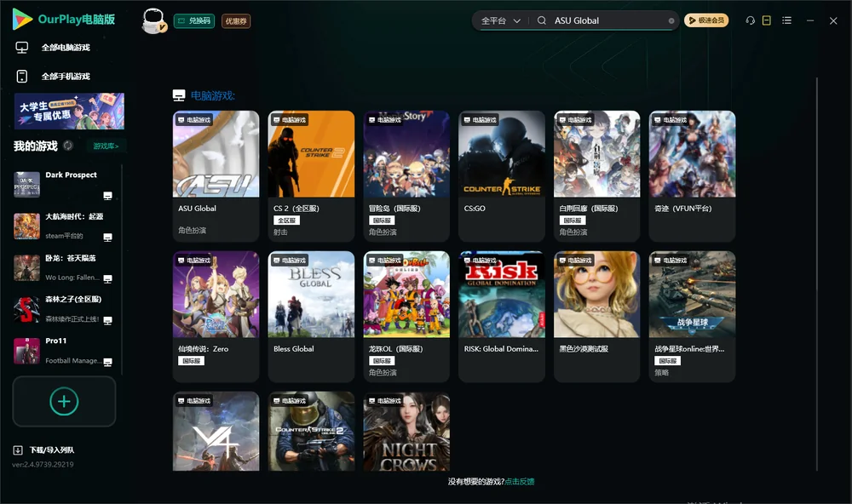Open the CS 2 (全区服) game card
The width and height of the screenshot is (852, 504).
click(311, 176)
